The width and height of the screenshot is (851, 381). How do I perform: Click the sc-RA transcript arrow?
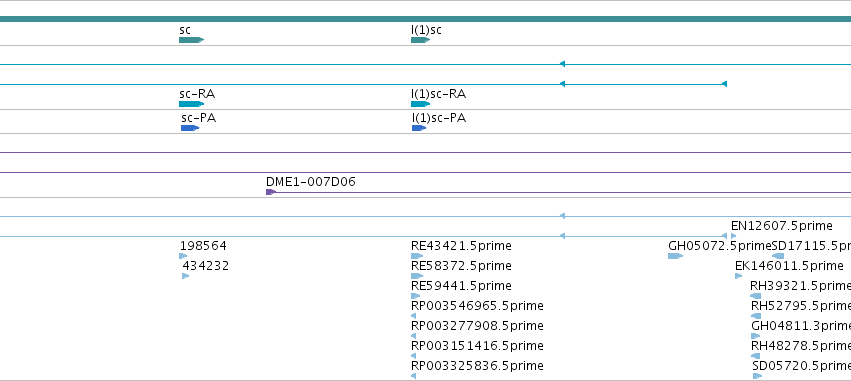[191, 104]
